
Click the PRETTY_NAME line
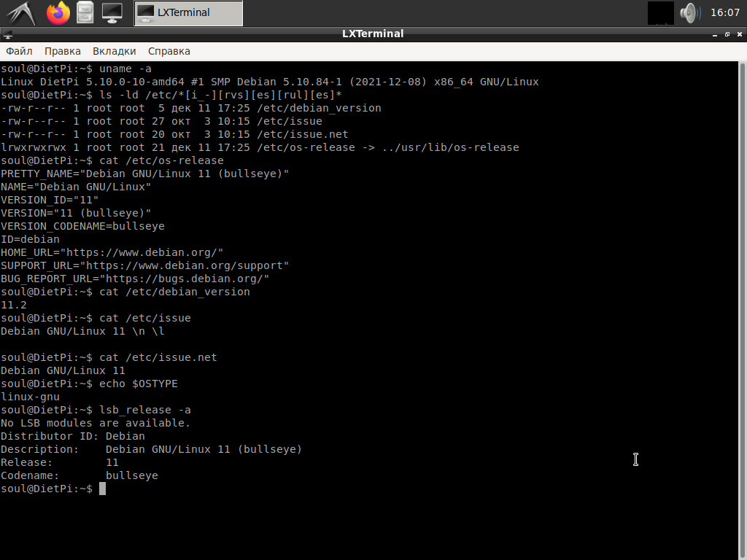[145, 174]
